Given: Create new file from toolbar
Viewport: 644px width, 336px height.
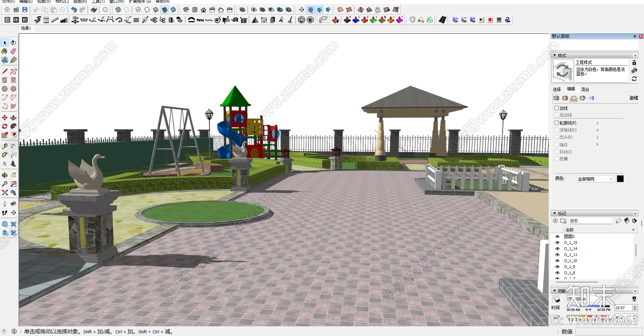Looking at the screenshot, I should pyautogui.click(x=7, y=10).
